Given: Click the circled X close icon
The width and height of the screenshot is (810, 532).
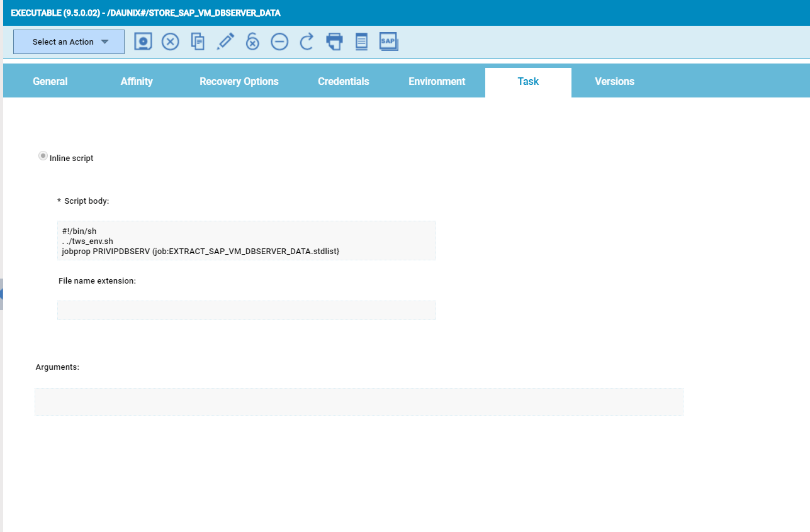Looking at the screenshot, I should (171, 42).
